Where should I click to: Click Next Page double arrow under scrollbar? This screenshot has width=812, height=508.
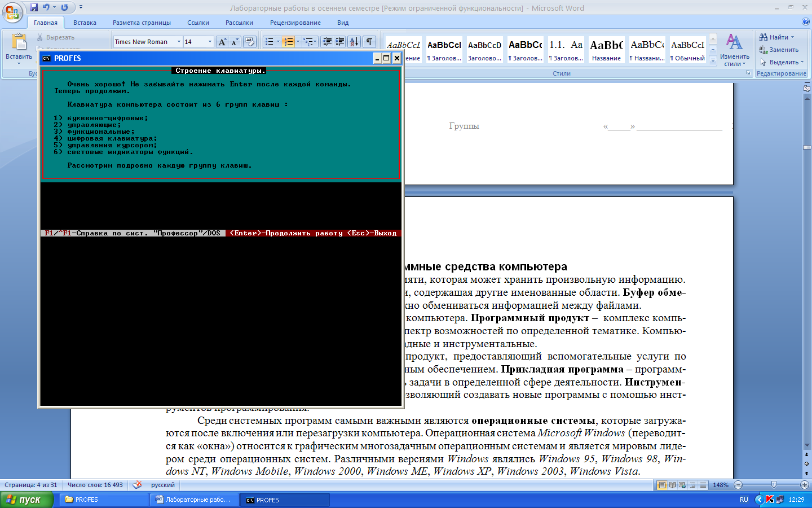click(x=807, y=472)
